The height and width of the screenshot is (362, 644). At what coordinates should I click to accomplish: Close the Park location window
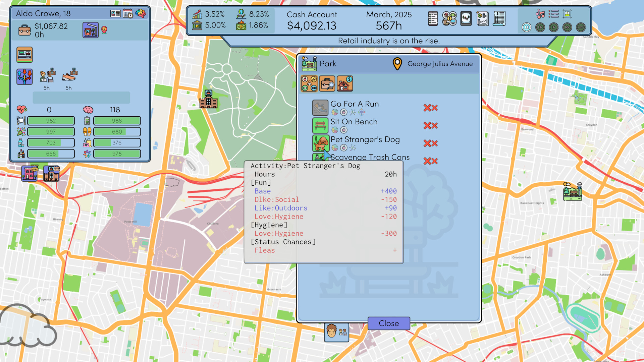[x=389, y=323]
